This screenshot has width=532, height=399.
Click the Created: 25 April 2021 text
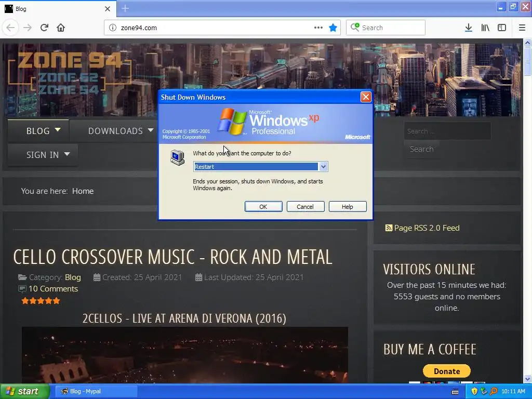(x=142, y=277)
